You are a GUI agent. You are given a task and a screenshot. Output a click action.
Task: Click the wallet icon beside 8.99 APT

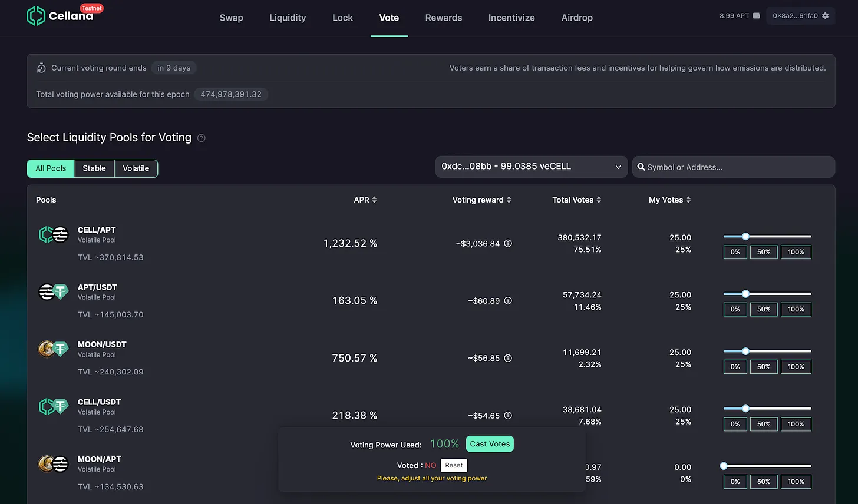[x=756, y=16]
